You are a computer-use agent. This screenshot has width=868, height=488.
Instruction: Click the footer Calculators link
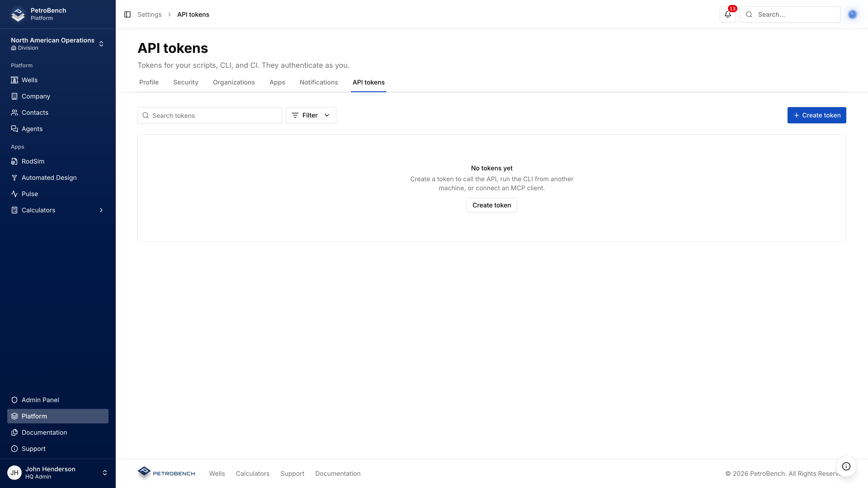click(x=252, y=474)
